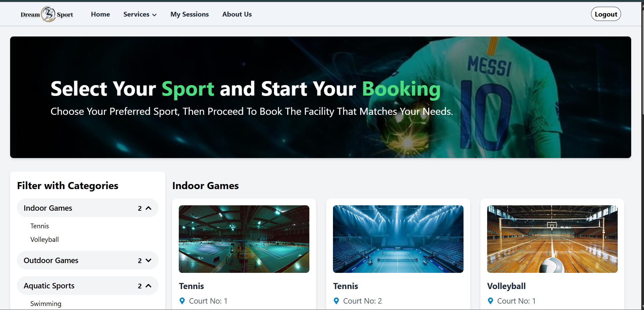Click location pin for Tennis Court No: 1

182,301
